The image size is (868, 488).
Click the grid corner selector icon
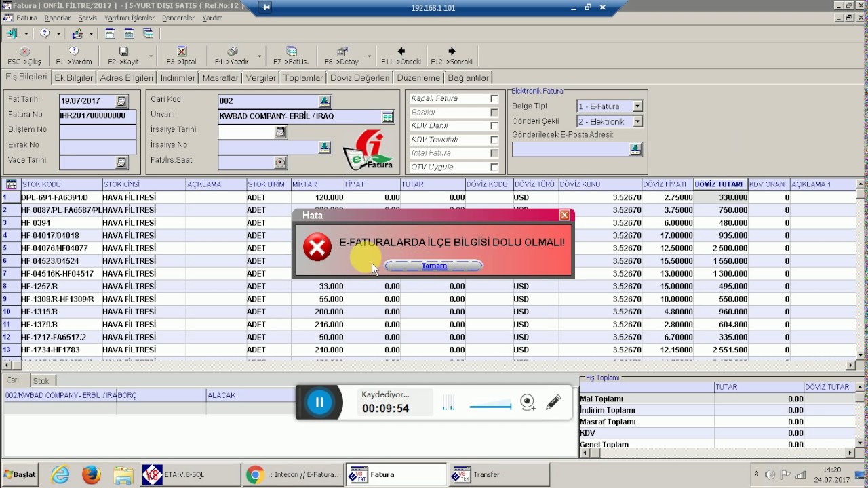tap(11, 184)
